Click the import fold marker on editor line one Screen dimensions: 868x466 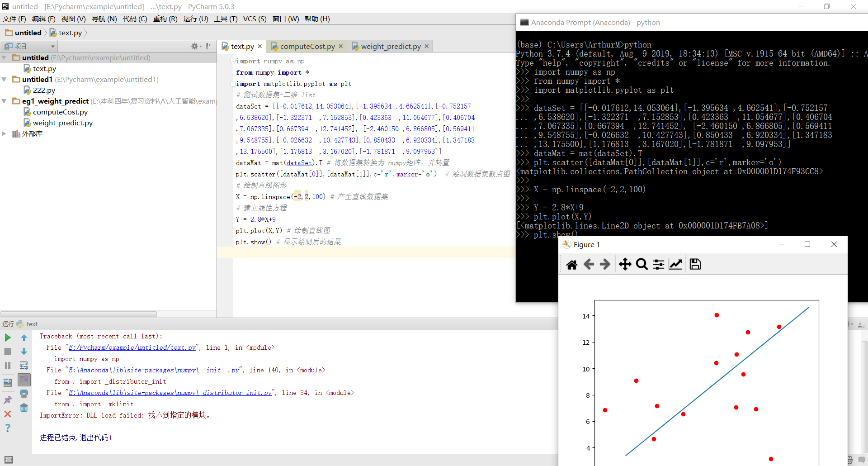(x=233, y=61)
